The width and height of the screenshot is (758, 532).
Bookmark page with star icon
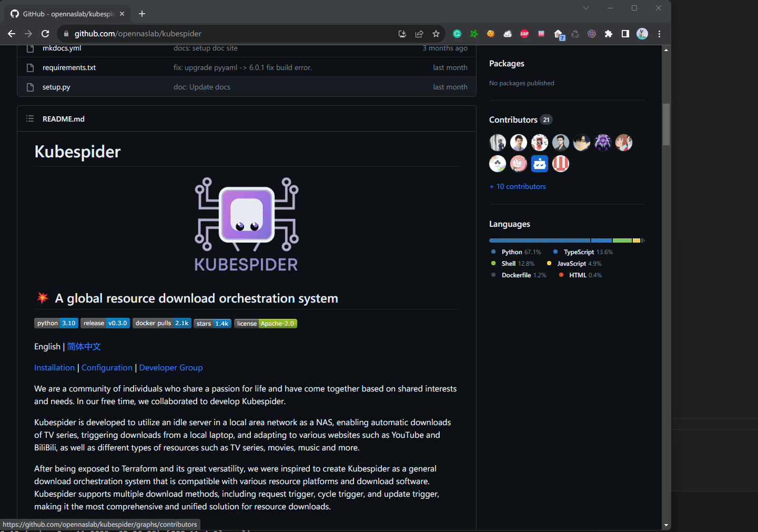pos(436,34)
